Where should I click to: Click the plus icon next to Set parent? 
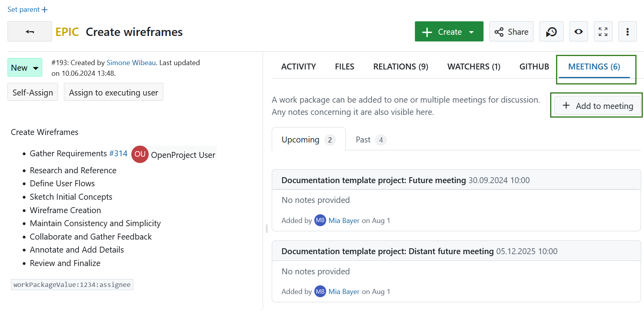coord(45,9)
